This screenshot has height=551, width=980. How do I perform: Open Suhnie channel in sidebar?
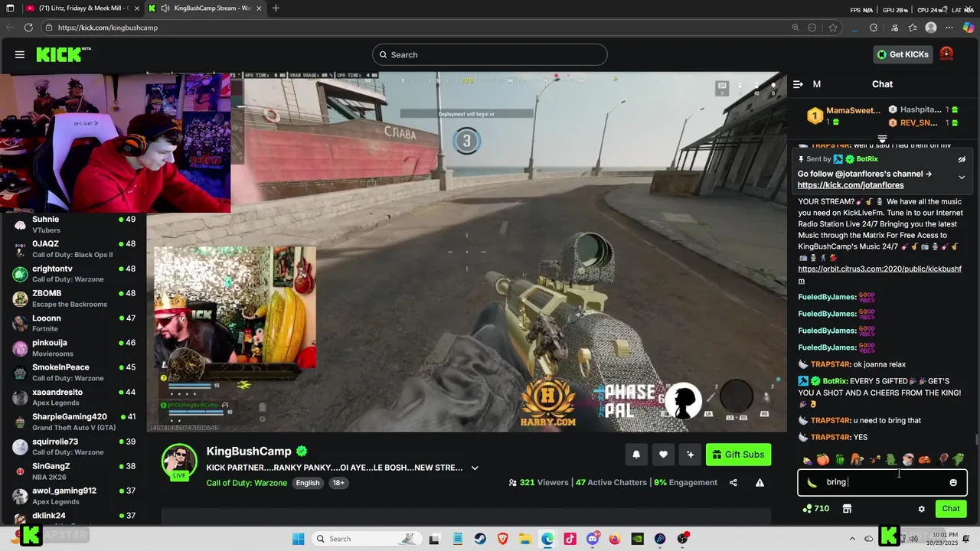click(x=73, y=224)
